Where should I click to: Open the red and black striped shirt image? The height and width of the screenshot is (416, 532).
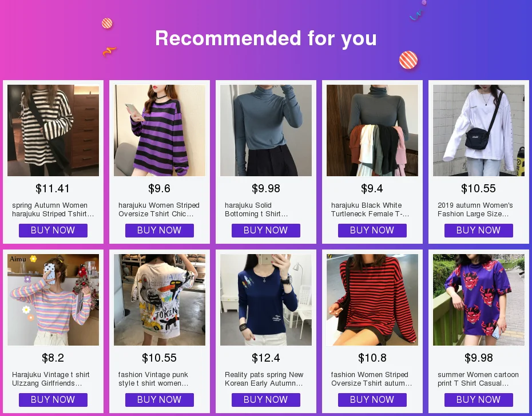[372, 300]
